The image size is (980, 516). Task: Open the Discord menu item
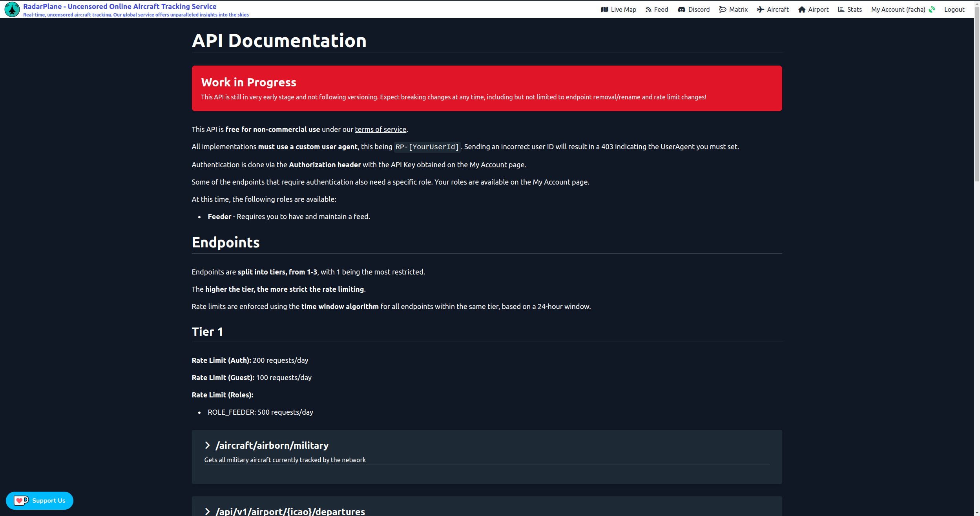tap(694, 9)
